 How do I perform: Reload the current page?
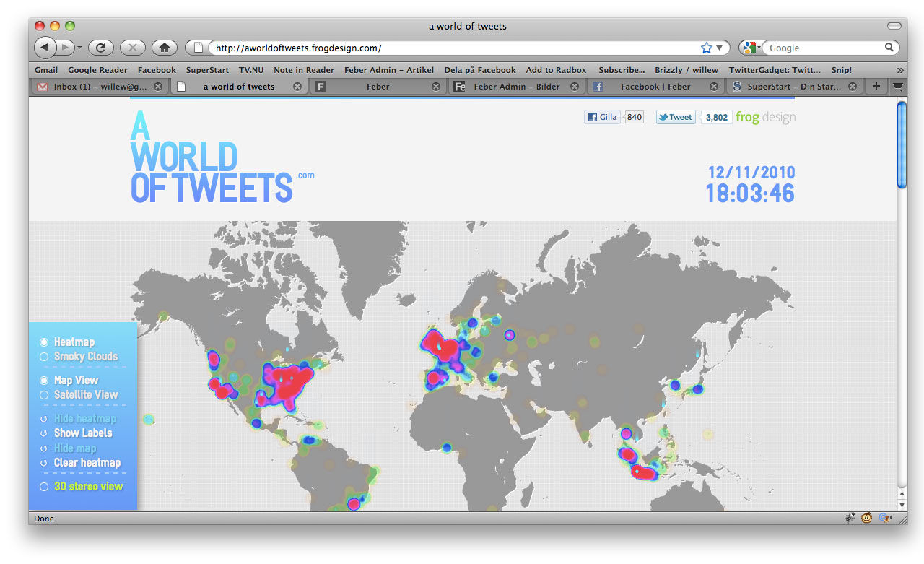(x=100, y=48)
